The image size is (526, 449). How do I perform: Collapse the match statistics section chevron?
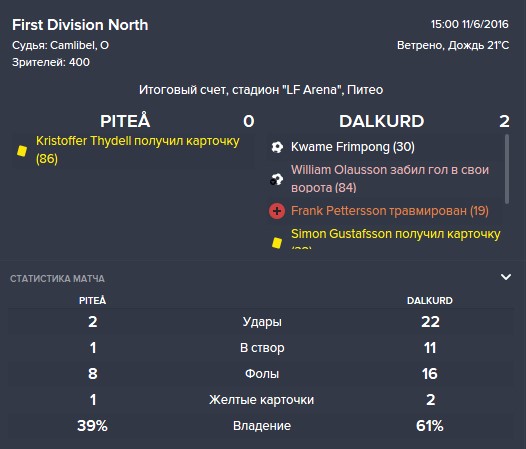(x=506, y=277)
